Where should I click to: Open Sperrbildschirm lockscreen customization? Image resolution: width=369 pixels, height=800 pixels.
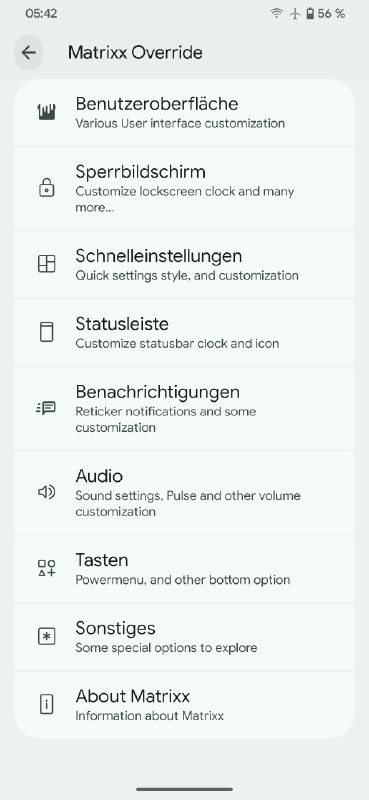[x=184, y=188]
